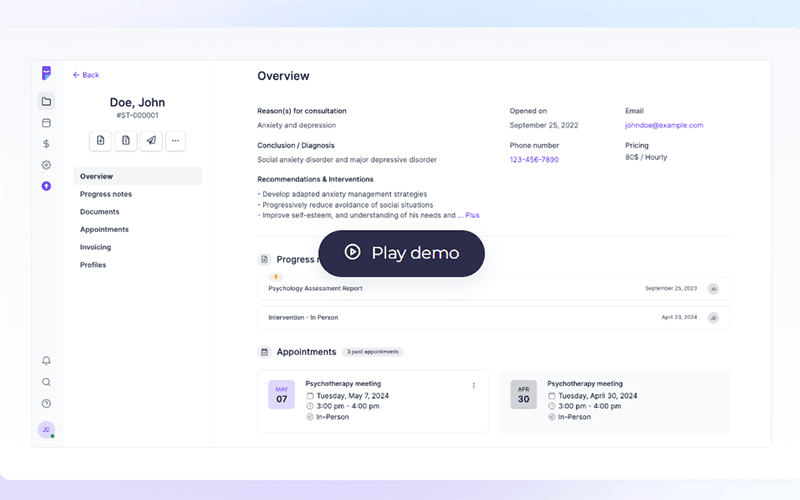Click the Anxiety and depression text
The width and height of the screenshot is (800, 500).
pos(296,125)
